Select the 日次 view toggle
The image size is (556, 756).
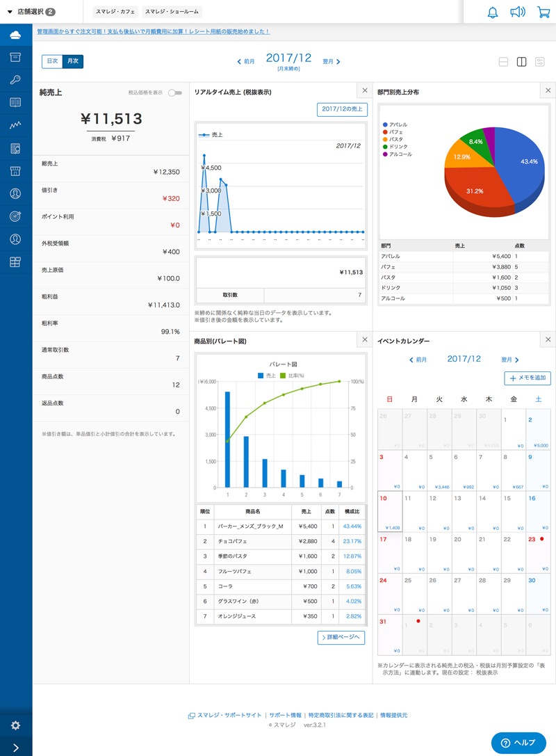pos(52,61)
